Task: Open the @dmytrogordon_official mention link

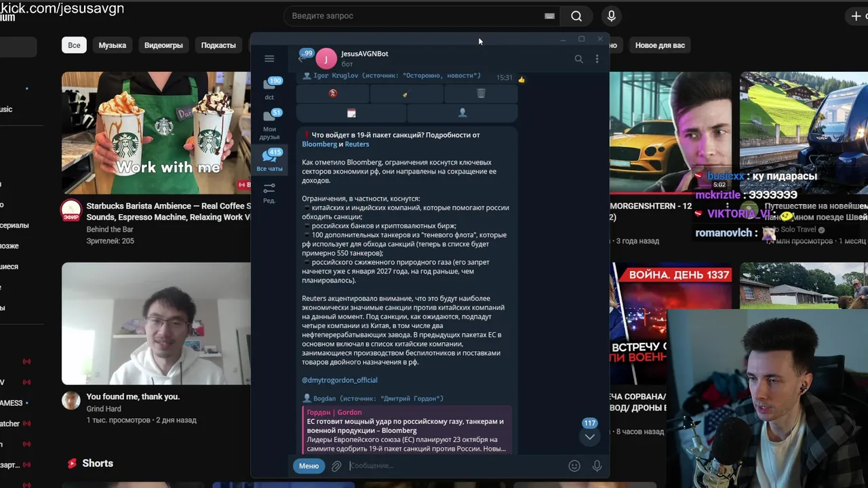Action: click(x=340, y=380)
